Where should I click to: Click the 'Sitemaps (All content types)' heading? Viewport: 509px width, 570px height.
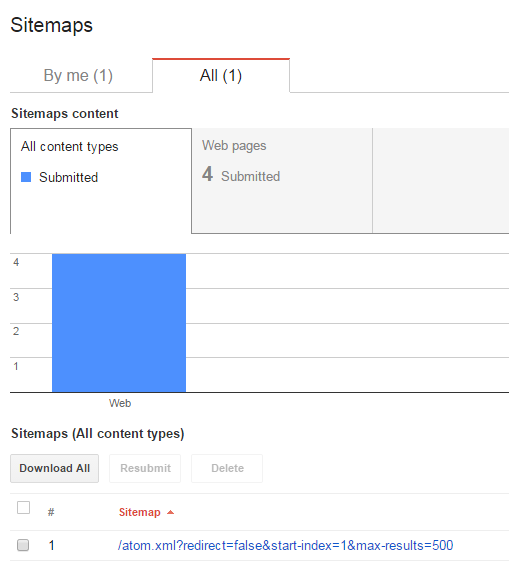pyautogui.click(x=97, y=434)
